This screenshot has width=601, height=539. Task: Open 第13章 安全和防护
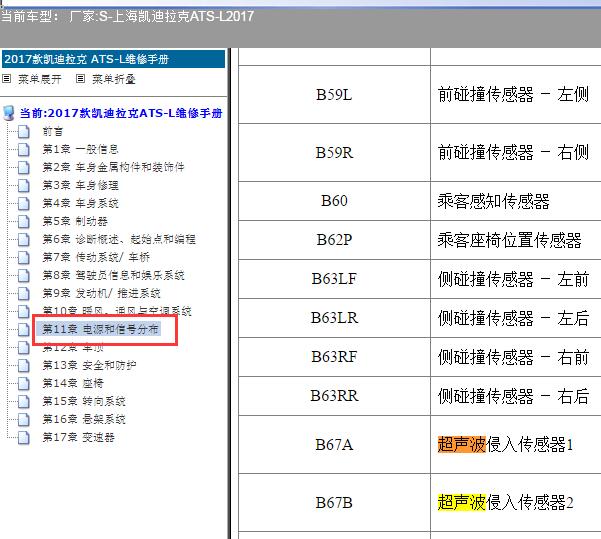[89, 366]
